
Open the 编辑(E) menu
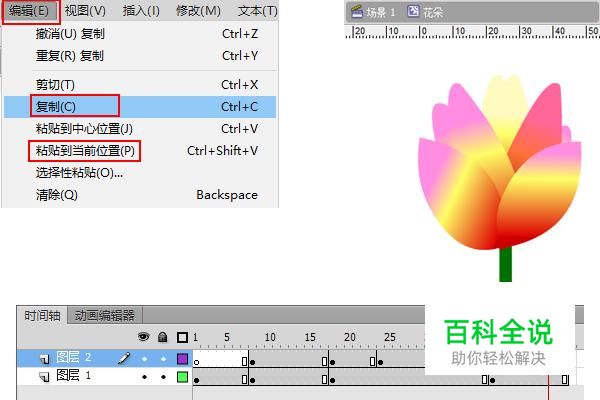[29, 11]
